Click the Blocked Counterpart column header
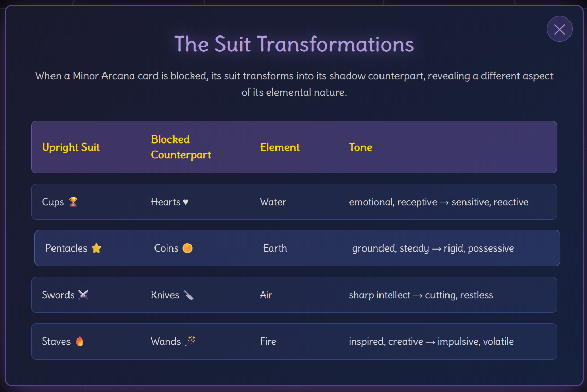The height and width of the screenshot is (392, 587). point(181,147)
